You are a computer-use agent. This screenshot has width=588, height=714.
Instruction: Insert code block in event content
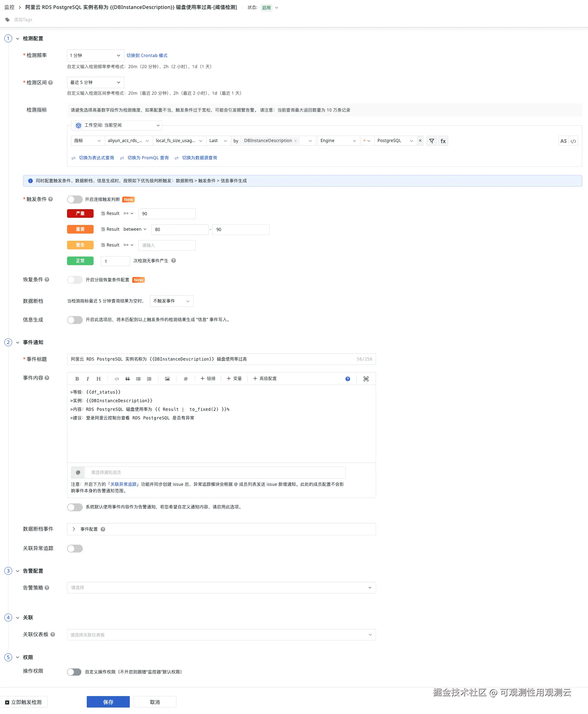(117, 379)
